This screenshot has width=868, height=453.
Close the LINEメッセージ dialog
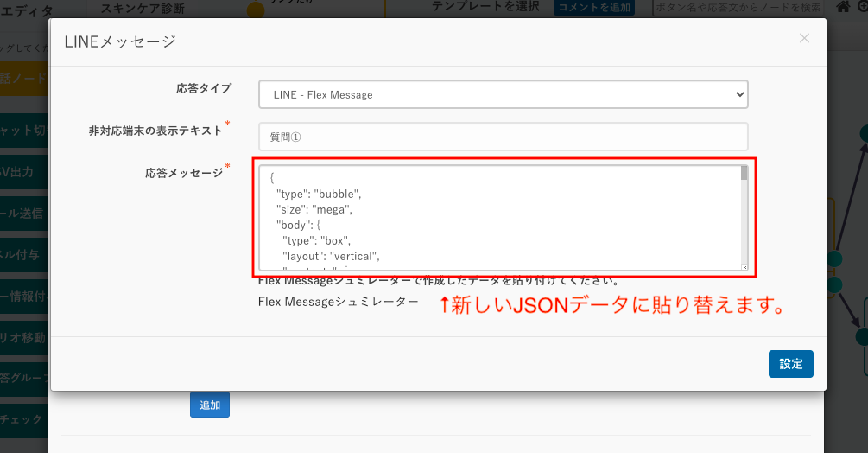804,38
